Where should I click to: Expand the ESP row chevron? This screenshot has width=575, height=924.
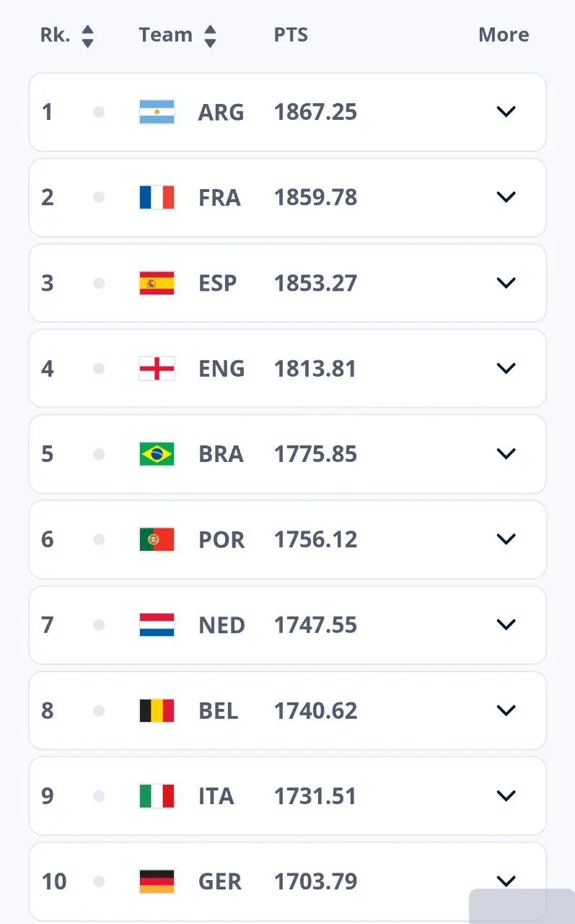pos(506,283)
